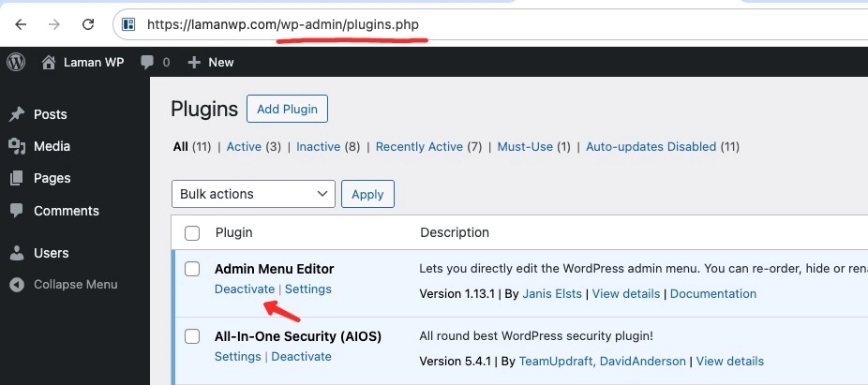Click the Comments icon in sidebar
This screenshot has height=385, width=868.
(17, 210)
